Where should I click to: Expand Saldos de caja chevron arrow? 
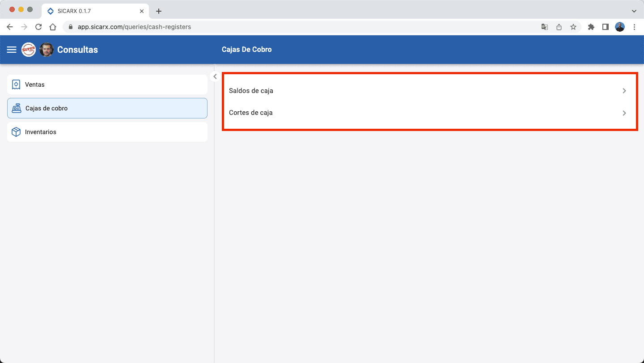(624, 91)
